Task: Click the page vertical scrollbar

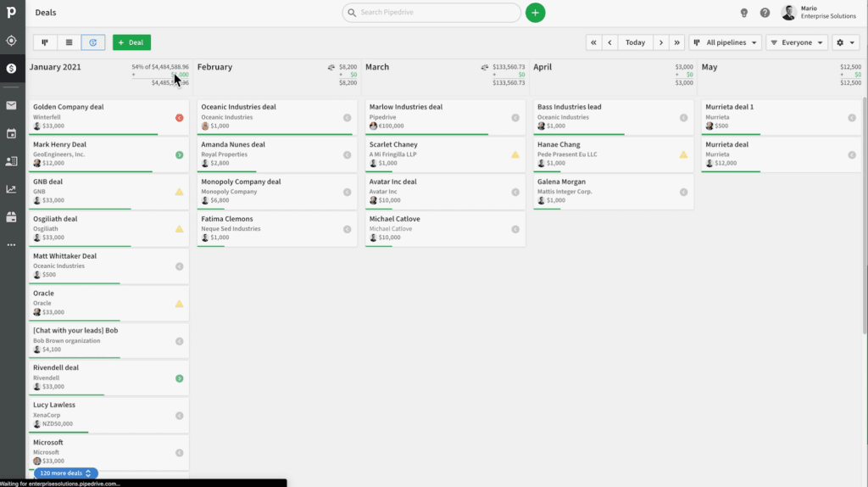Action: 865,216
